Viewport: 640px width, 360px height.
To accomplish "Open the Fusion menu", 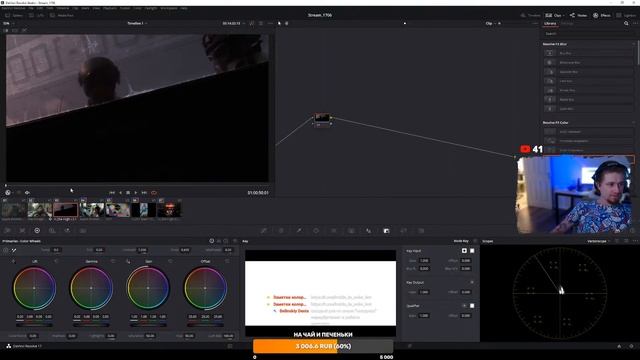I will (125, 8).
